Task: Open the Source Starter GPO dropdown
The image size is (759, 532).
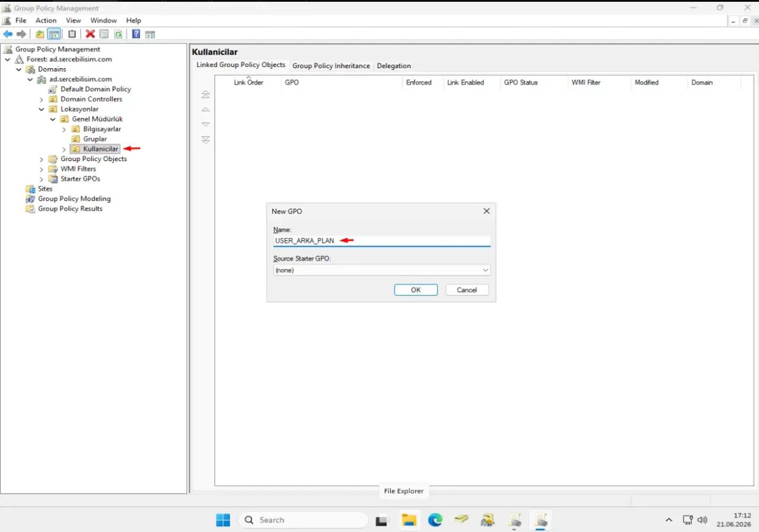Action: [x=382, y=270]
